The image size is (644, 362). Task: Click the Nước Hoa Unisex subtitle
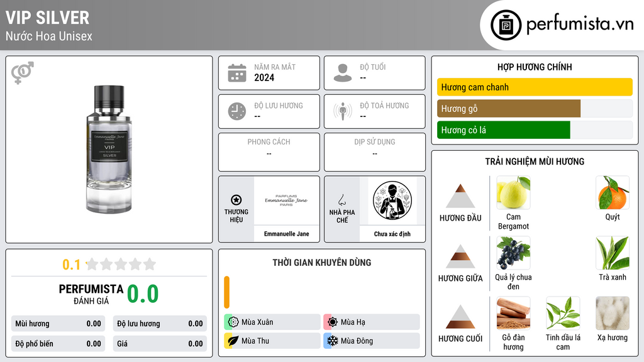tap(49, 36)
